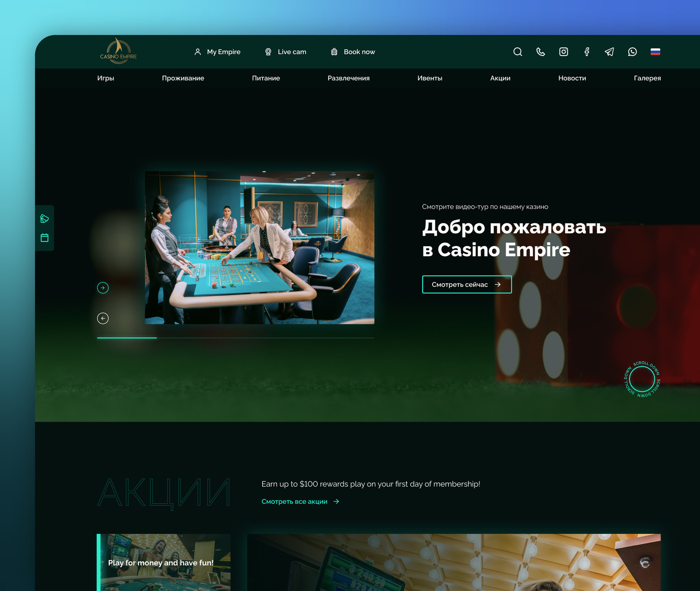Open the search icon in header
This screenshot has width=700, height=591.
coord(518,52)
